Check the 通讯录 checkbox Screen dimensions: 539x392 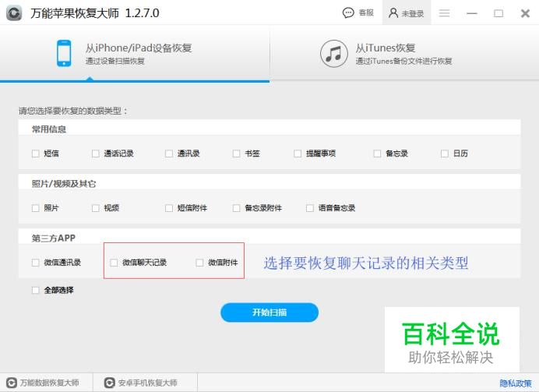(x=169, y=154)
